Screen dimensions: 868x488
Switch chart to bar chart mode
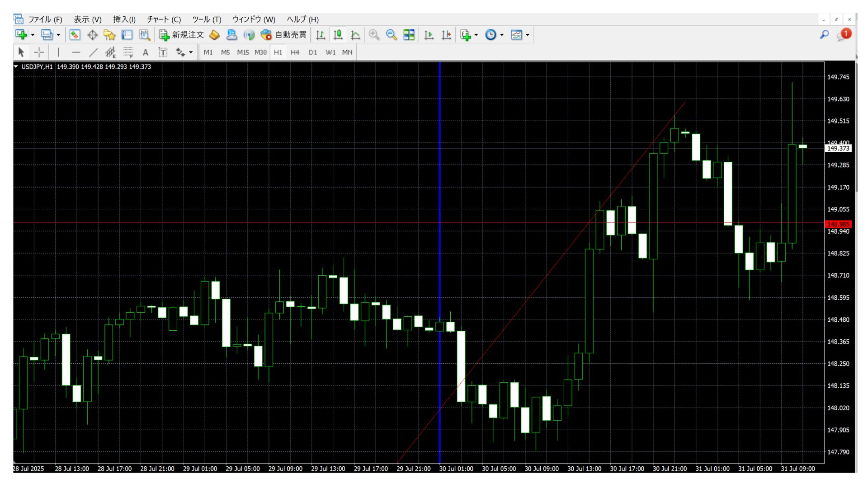click(x=321, y=35)
